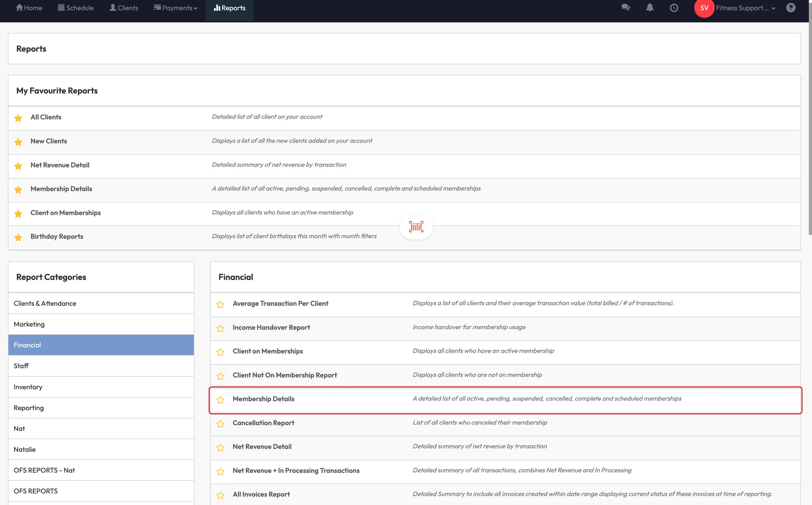Open the clock history icon
Viewport: 812px width, 505px height.
click(674, 8)
